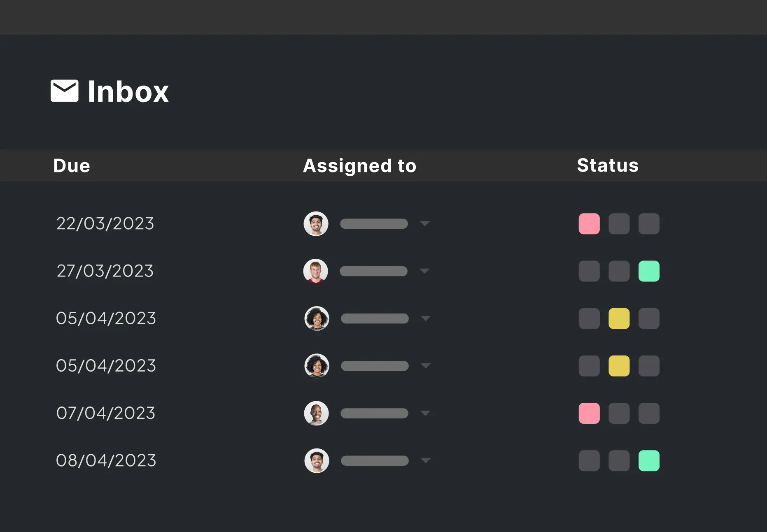Open the 22/03/2023 due date
This screenshot has width=767, height=532.
pos(105,224)
